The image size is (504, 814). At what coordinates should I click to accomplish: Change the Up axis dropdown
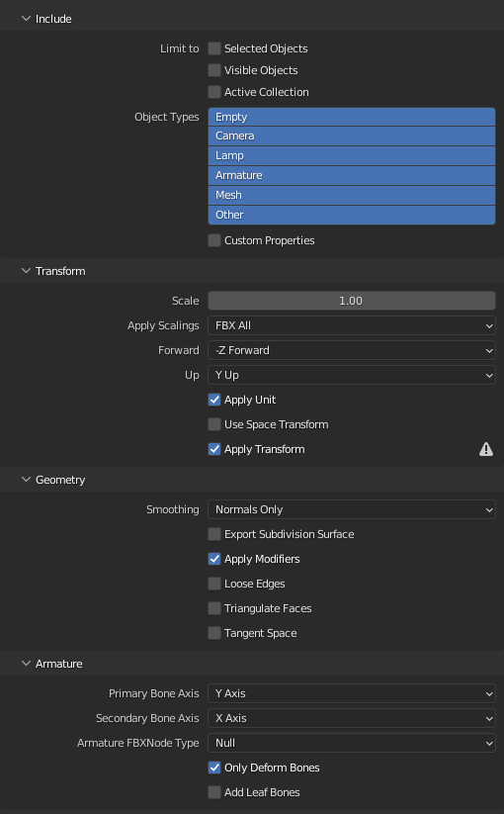pos(352,375)
